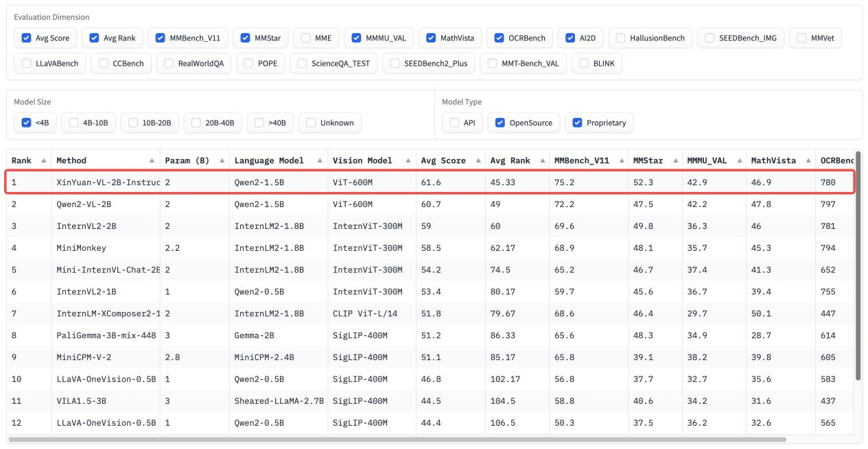Check the API model type
This screenshot has height=449, width=868.
[x=454, y=123]
